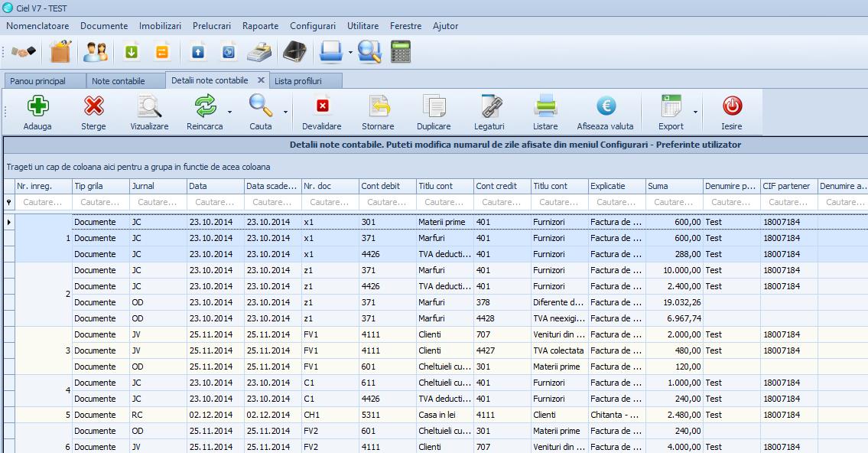Open the black notebook icon
This screenshot has height=453, width=868.
294,52
